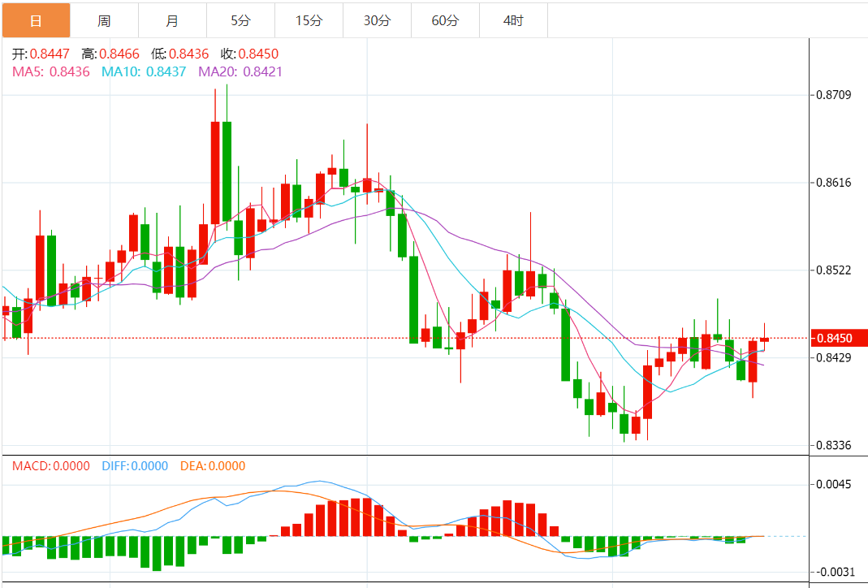Click the MACD:0.0000 label

(x=51, y=465)
